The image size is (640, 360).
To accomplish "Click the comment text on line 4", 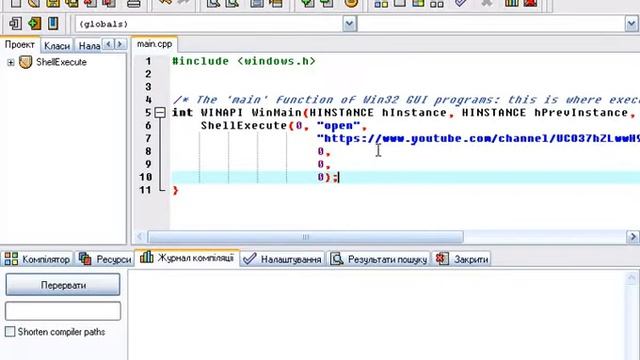I will pos(406,100).
